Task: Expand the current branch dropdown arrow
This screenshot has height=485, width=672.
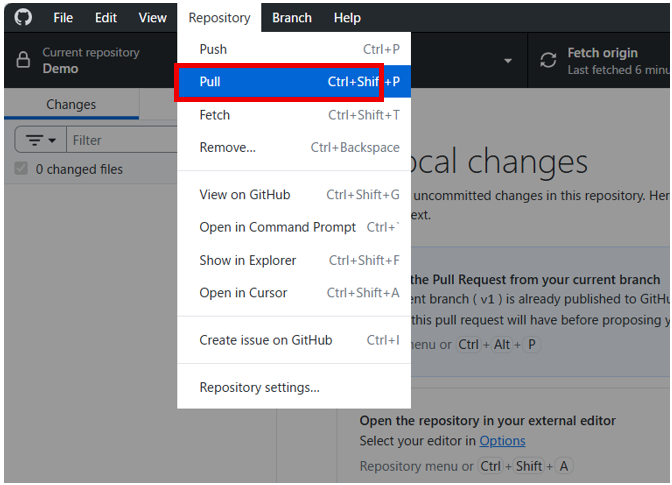Action: (x=508, y=61)
